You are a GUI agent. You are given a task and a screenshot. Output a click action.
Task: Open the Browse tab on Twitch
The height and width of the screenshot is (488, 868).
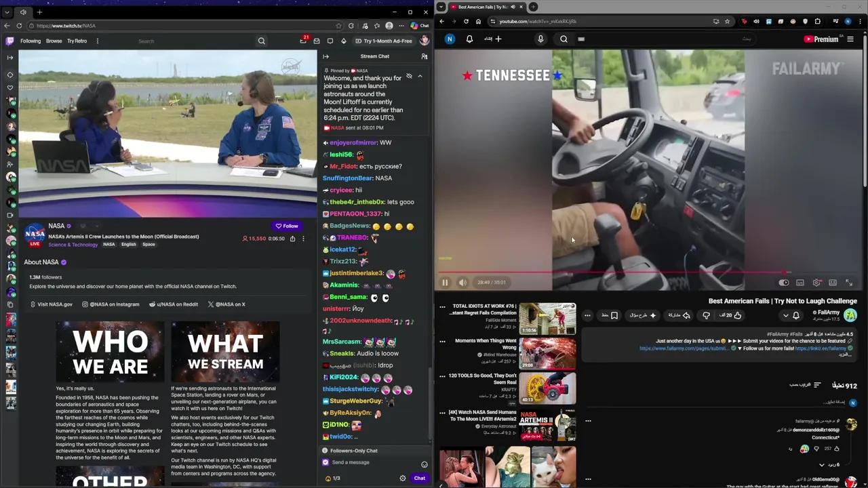54,41
